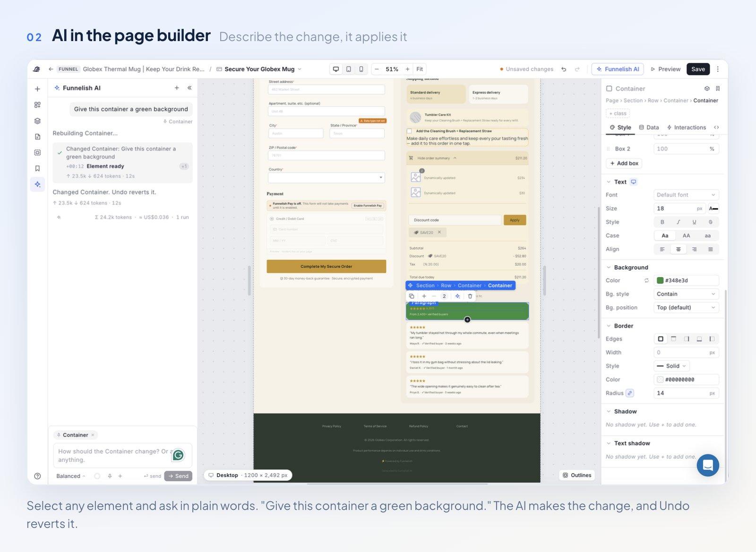Screen dimensions: 756x552
Task: Click the Add box button
Action: click(x=624, y=163)
